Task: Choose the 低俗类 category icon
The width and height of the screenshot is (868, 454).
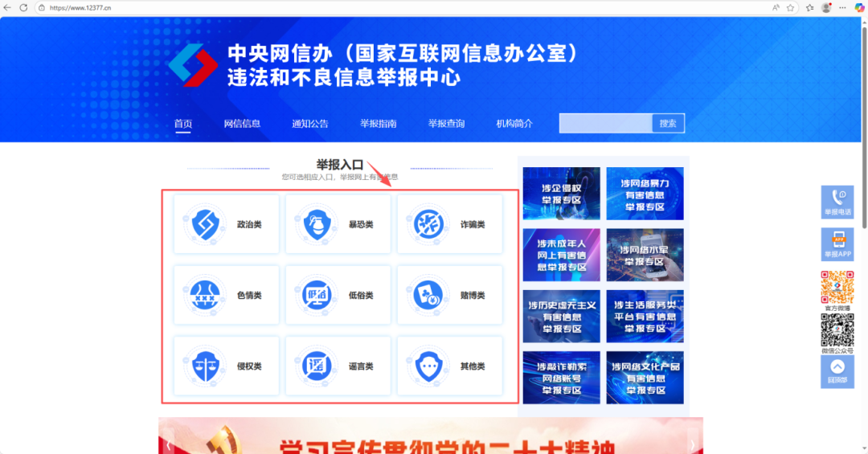Action: click(316, 295)
